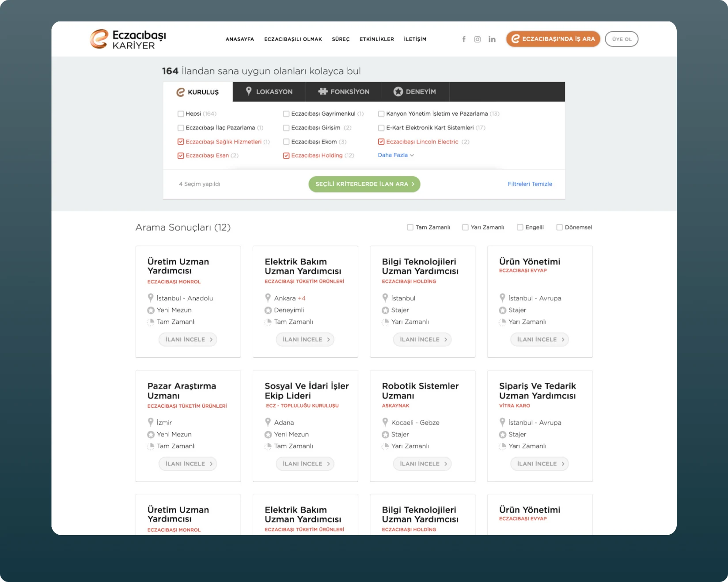The image size is (728, 582).
Task: Click the location pin icon beside Adana
Action: [x=268, y=422]
